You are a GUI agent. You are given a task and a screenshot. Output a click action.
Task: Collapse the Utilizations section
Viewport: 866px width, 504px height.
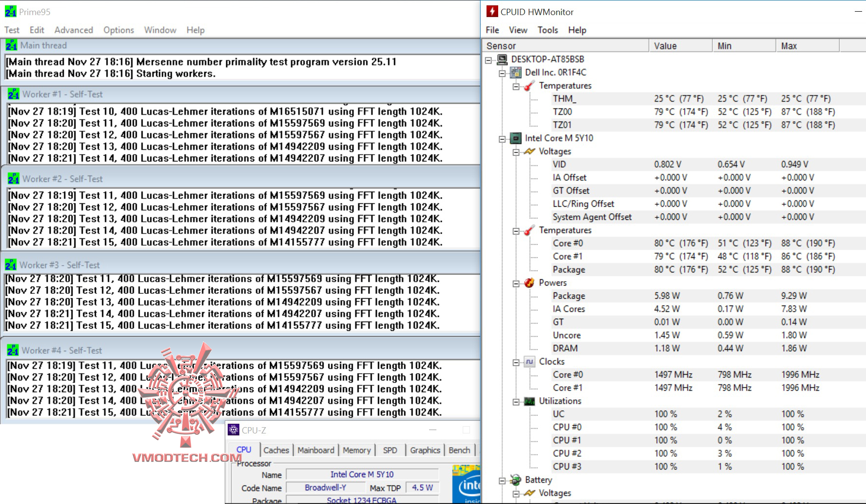tap(516, 402)
